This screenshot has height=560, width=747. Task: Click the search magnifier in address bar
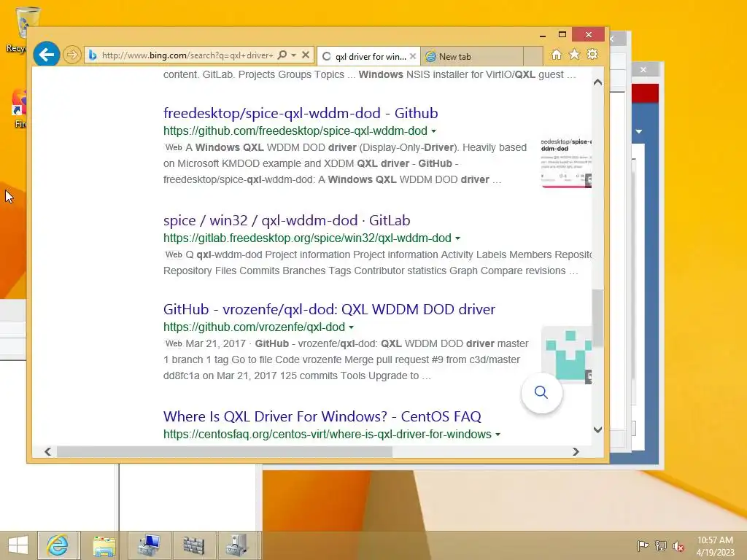coord(282,55)
